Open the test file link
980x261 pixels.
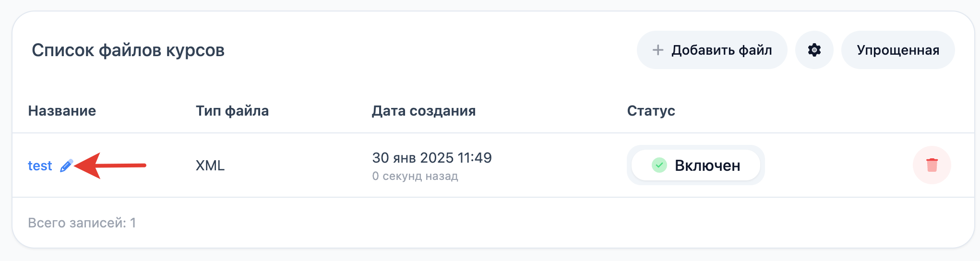click(40, 166)
